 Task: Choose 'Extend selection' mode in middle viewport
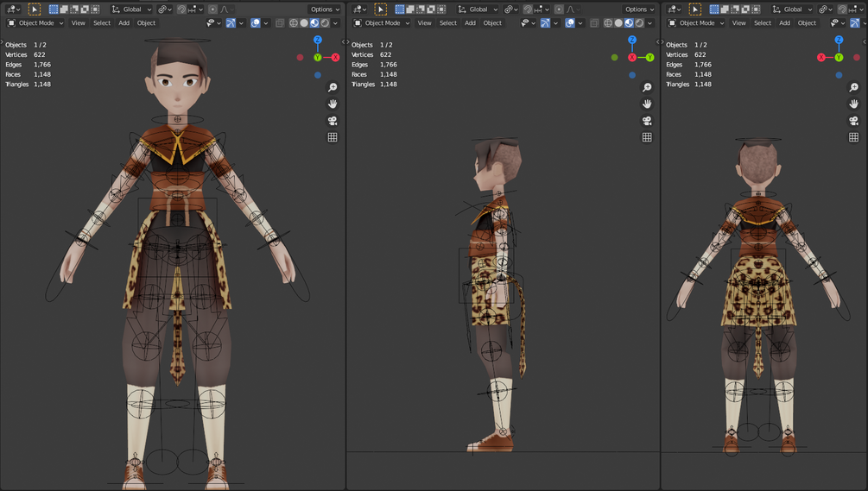coord(410,9)
